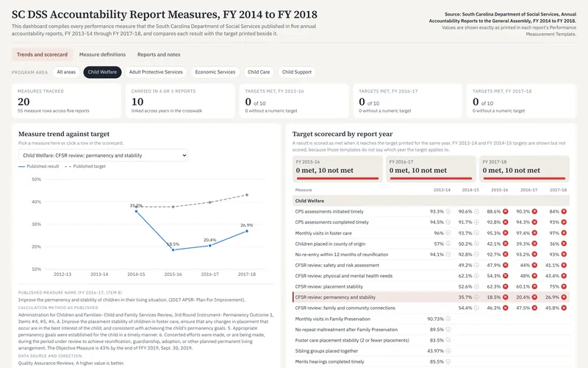Select Monthly visits in Family Preservation row
This screenshot has height=368, width=588.
[431, 319]
